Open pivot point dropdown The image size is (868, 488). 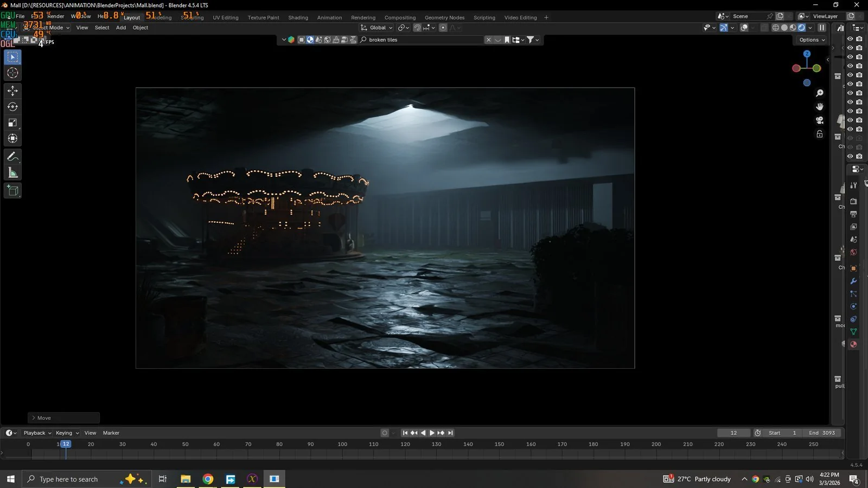click(403, 28)
